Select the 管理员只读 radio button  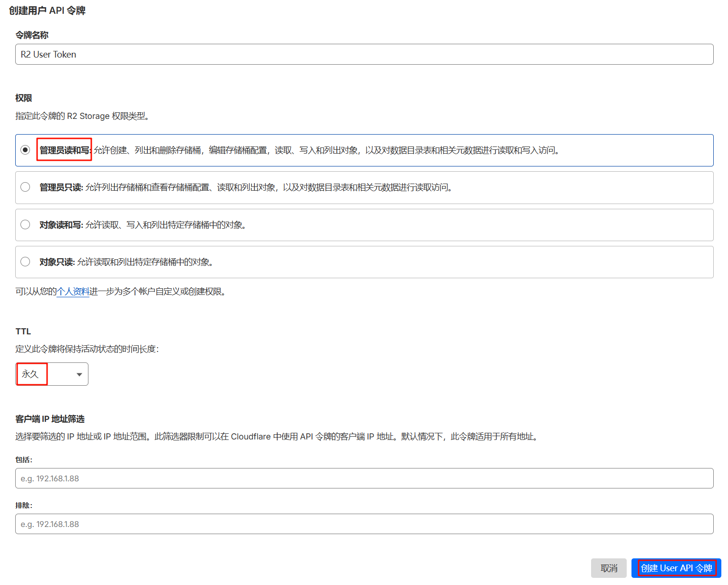[26, 187]
